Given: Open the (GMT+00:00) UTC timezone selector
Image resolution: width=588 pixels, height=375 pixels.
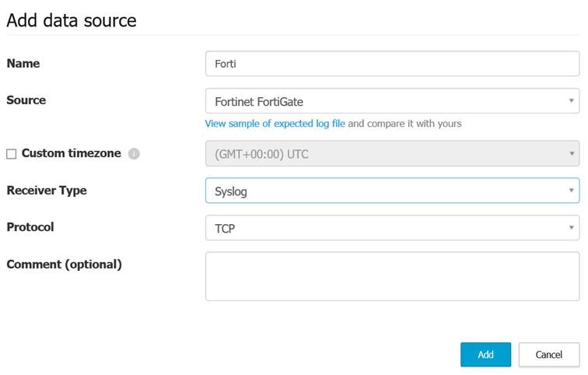Looking at the screenshot, I should coord(392,153).
